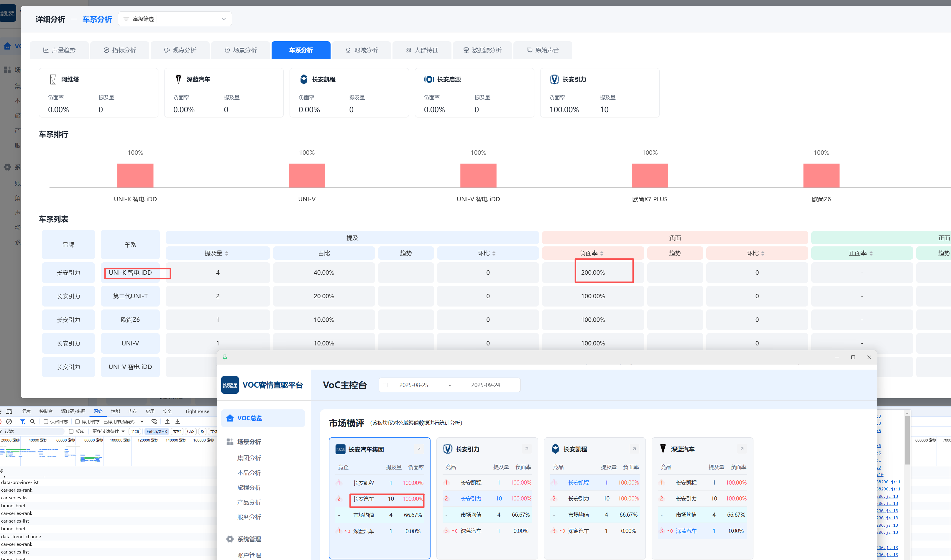Open 长安汽车集团 card expand arrow icon

(418, 449)
